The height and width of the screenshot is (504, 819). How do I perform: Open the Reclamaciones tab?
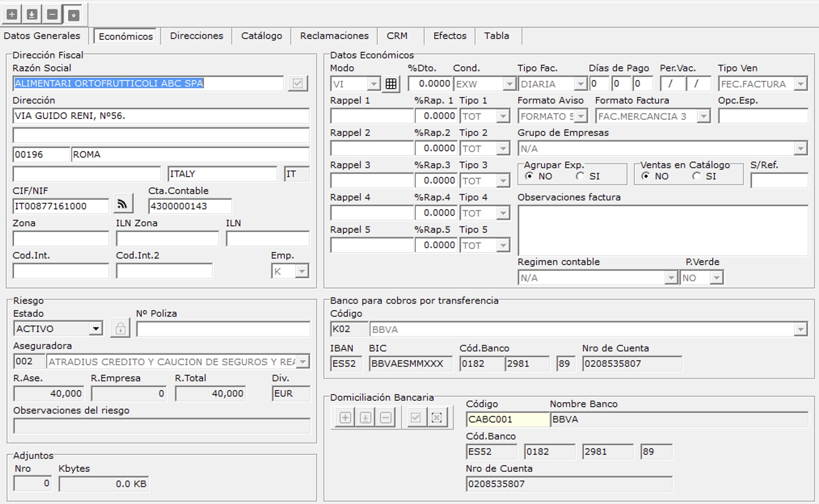pos(334,36)
